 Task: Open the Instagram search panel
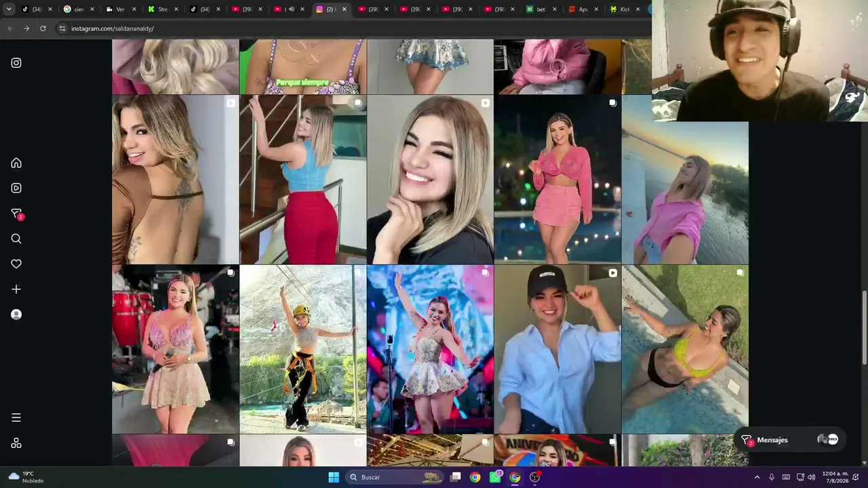coord(16,239)
